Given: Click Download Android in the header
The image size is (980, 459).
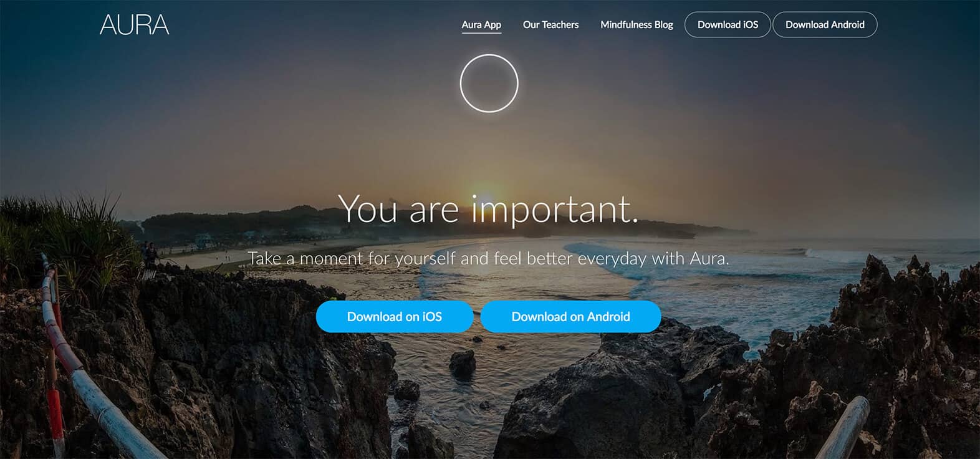Looking at the screenshot, I should pyautogui.click(x=825, y=25).
